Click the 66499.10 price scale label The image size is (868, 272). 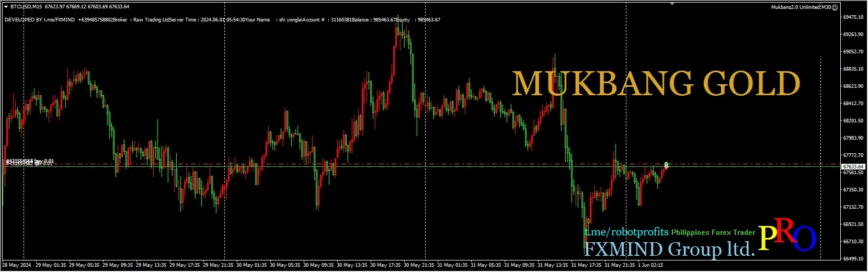(853, 259)
